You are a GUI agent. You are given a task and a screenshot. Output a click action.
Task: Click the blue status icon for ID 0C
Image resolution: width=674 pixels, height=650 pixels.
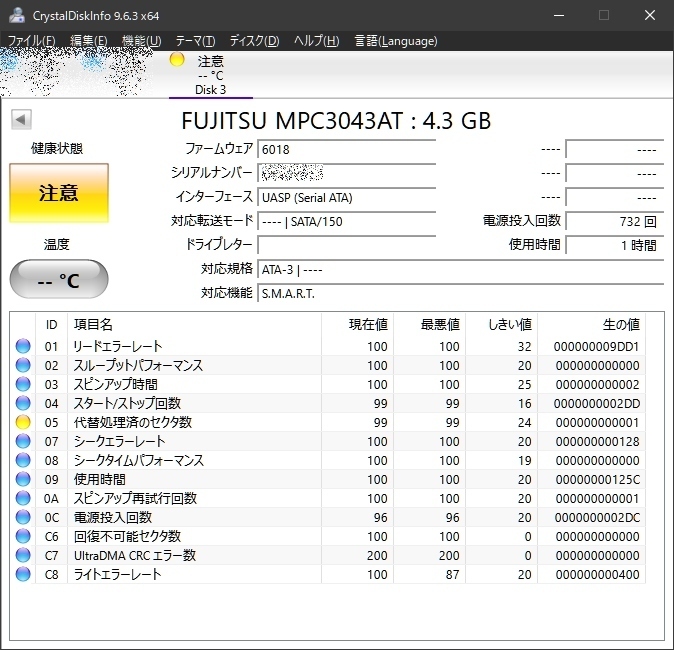(23, 517)
